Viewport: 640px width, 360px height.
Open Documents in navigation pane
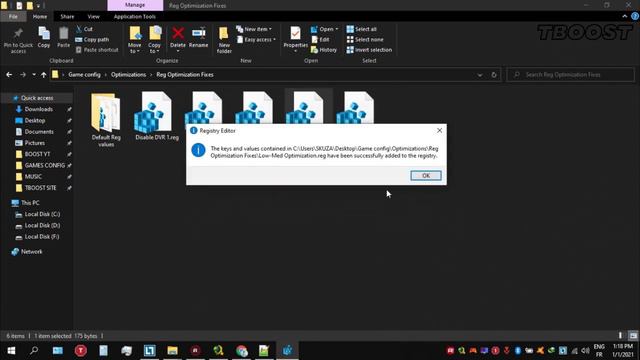point(39,132)
